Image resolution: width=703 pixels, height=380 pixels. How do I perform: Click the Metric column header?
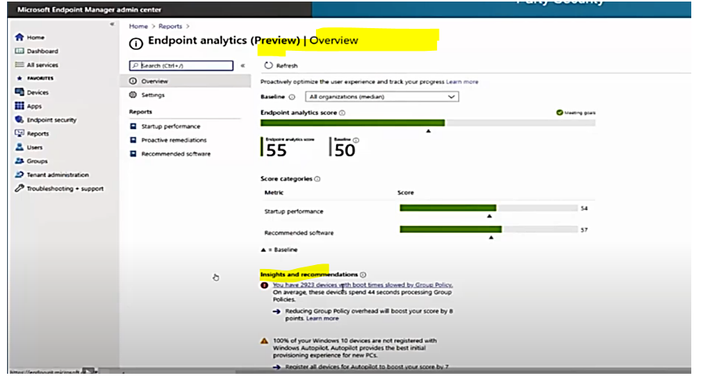[274, 193]
